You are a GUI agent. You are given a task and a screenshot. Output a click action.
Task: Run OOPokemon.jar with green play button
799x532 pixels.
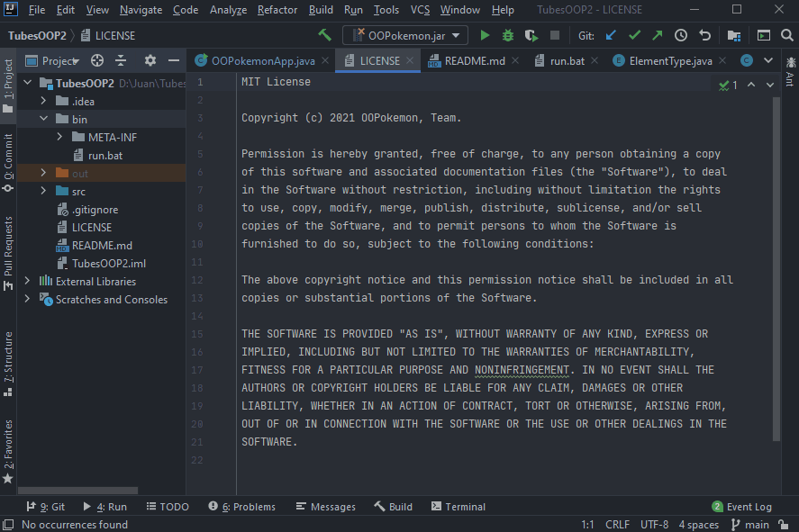(485, 35)
